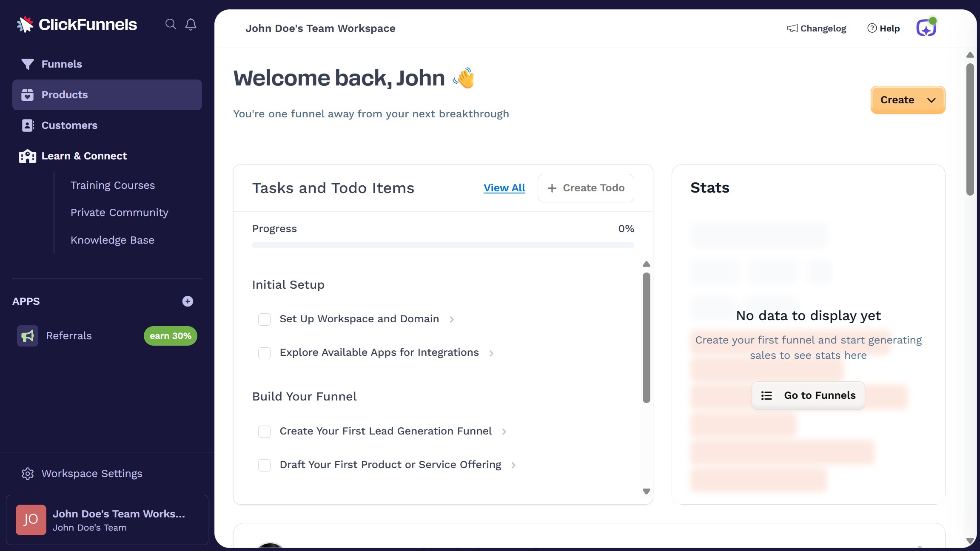Expand the Set Up Workspace and Domain details
Image resolution: width=980 pixels, height=551 pixels.
[452, 319]
